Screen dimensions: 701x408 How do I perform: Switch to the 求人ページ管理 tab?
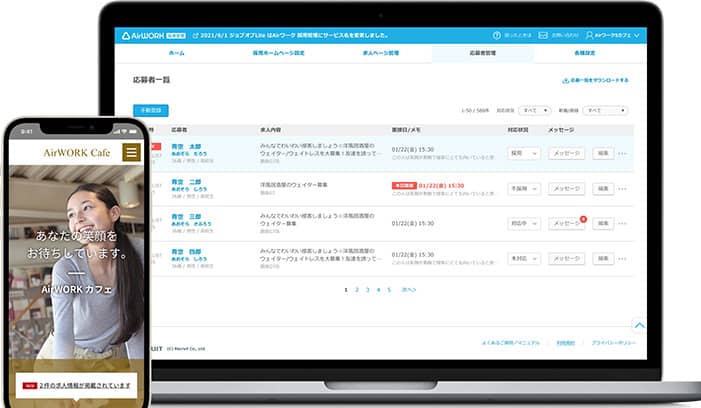[x=380, y=51]
